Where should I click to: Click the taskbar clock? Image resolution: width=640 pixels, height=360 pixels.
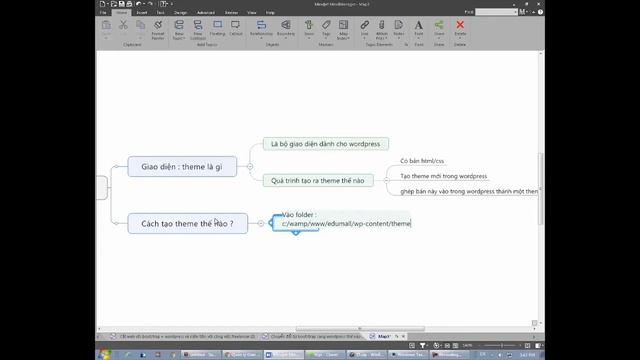[527, 355]
